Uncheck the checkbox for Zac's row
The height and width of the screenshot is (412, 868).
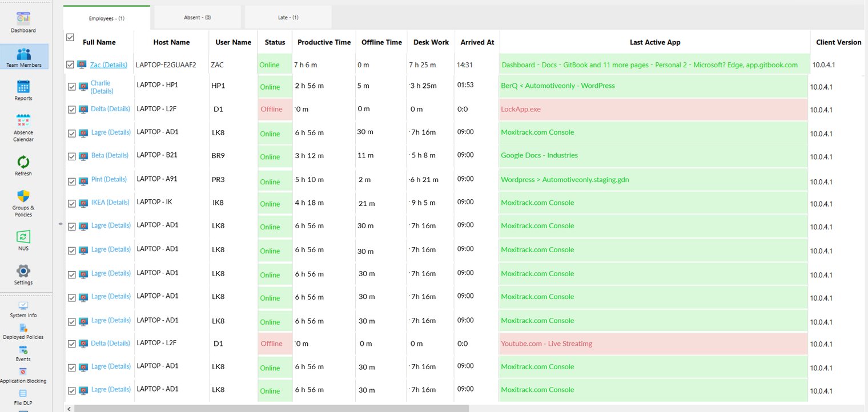tap(70, 65)
